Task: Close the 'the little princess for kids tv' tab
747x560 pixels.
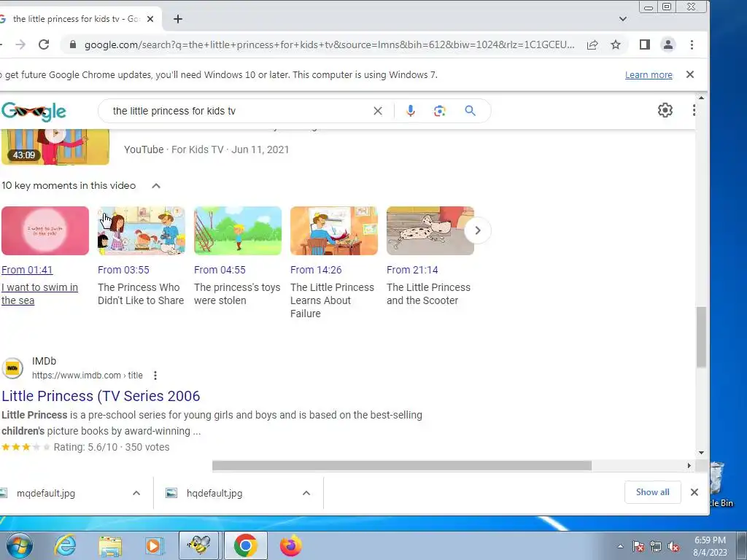Action: pyautogui.click(x=150, y=19)
